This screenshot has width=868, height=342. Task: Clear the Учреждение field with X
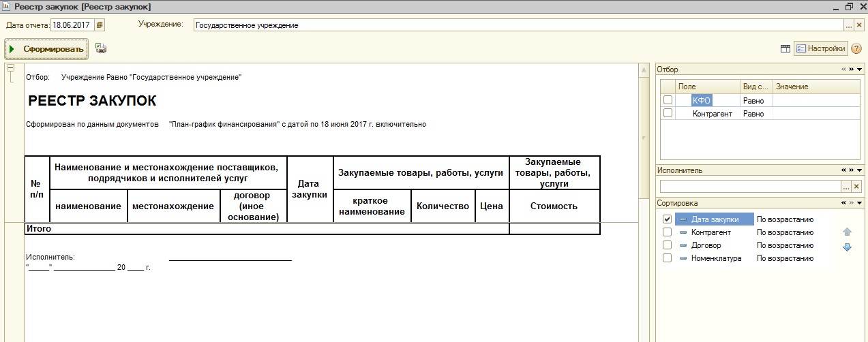point(859,25)
